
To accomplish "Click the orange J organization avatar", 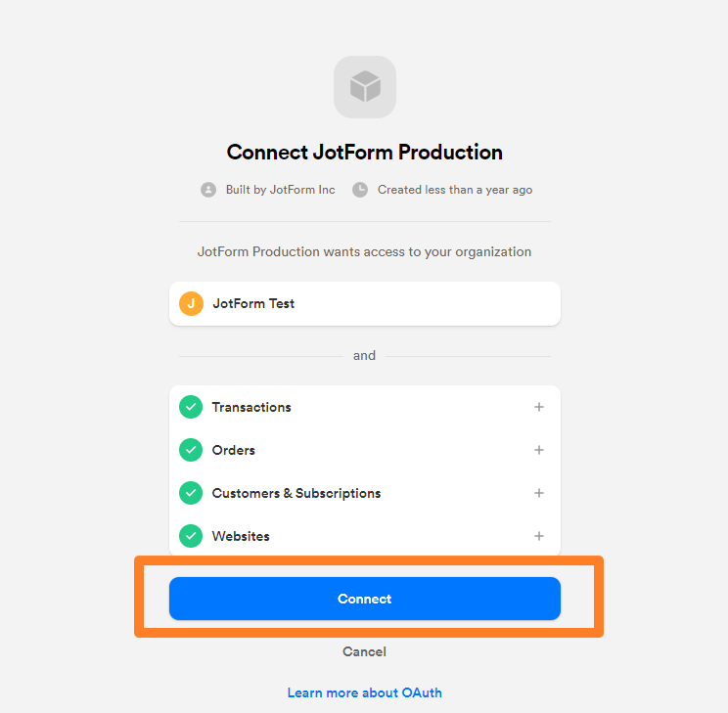I will (191, 303).
